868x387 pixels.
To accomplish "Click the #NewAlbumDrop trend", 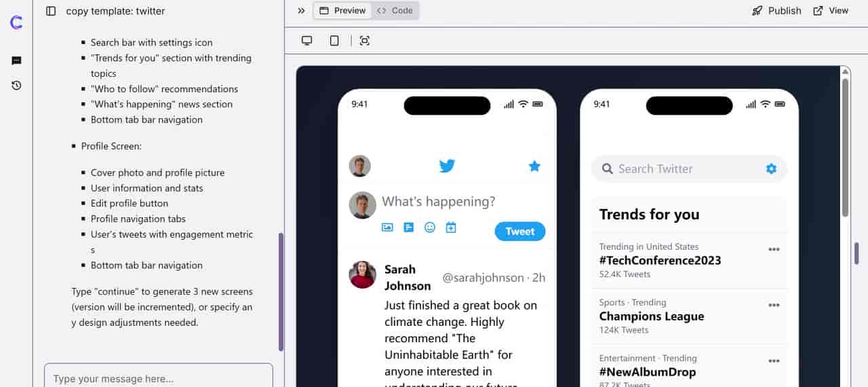I will click(648, 372).
